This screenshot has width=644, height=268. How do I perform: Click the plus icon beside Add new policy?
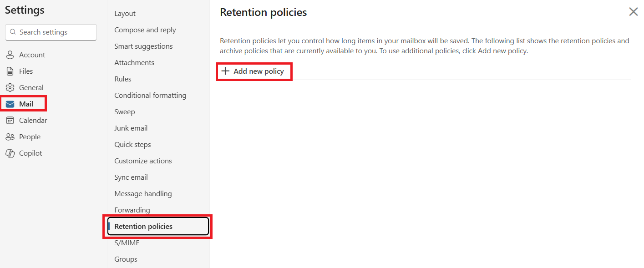[x=225, y=71]
